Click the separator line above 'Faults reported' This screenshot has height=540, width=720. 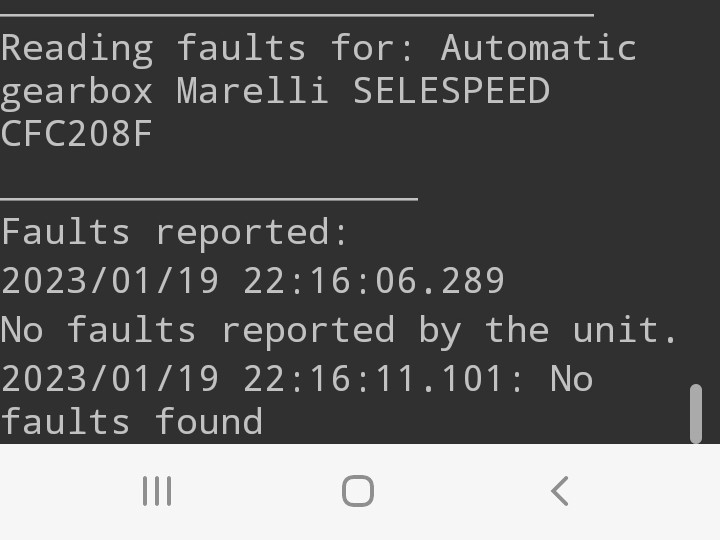point(209,199)
